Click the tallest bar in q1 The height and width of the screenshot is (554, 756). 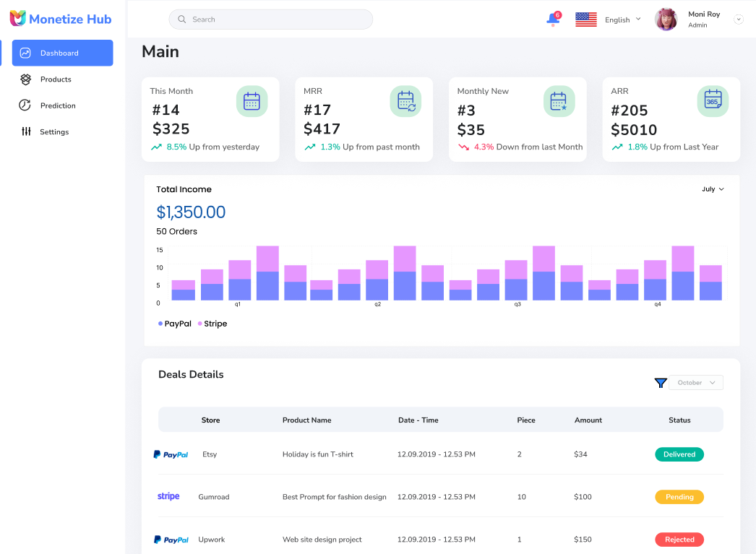tap(267, 273)
